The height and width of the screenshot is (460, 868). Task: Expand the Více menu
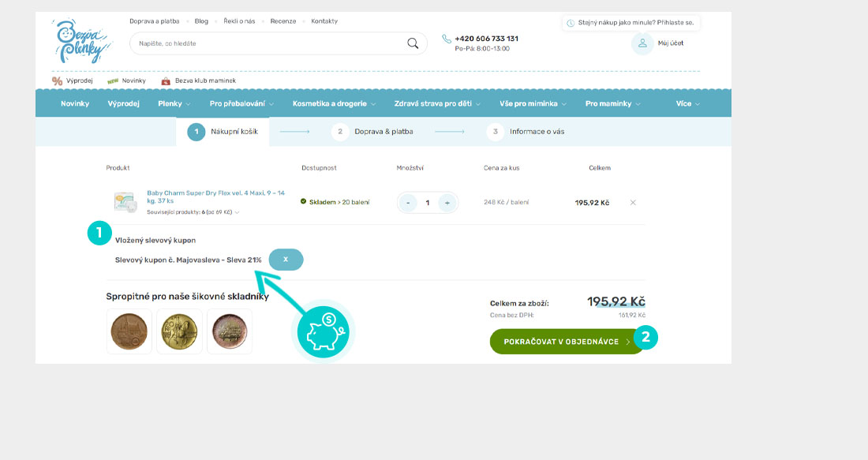pyautogui.click(x=687, y=103)
